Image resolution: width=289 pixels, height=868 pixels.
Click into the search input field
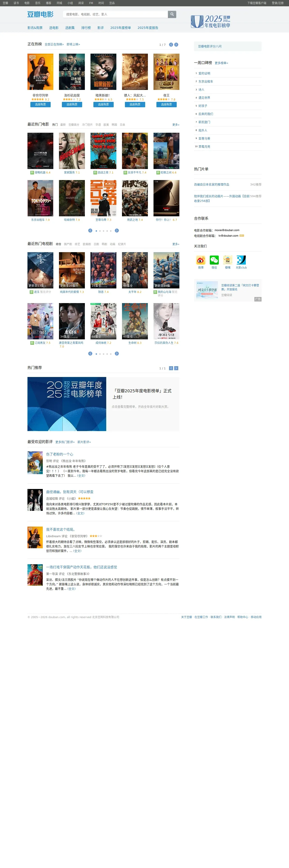tap(115, 14)
